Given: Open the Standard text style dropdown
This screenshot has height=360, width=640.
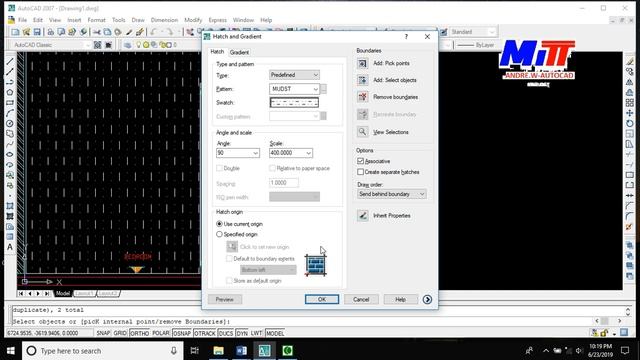Looking at the screenshot, I should coord(473,32).
